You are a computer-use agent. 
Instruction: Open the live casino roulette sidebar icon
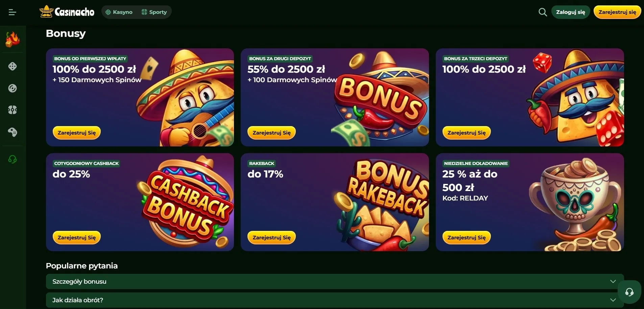coord(13,88)
